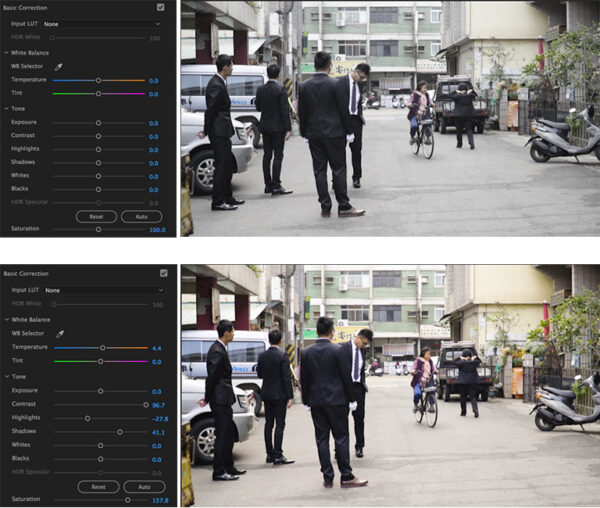Click the Contrast slider handle showing 96.7

[x=146, y=405]
